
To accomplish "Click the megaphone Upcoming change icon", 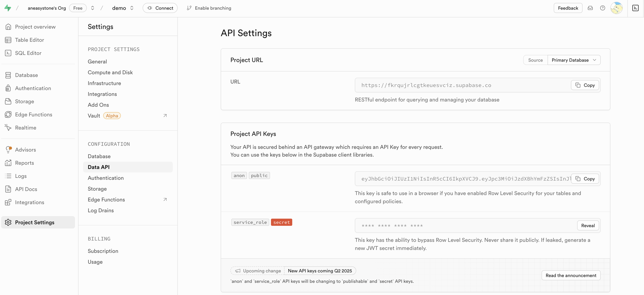I will pyautogui.click(x=238, y=271).
